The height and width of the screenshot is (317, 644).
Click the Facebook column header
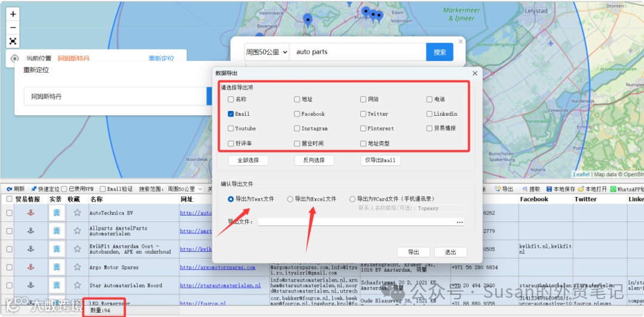534,199
